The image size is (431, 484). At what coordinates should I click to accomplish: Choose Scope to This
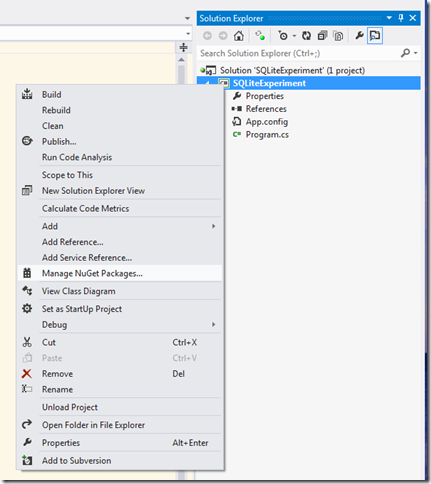120,175
